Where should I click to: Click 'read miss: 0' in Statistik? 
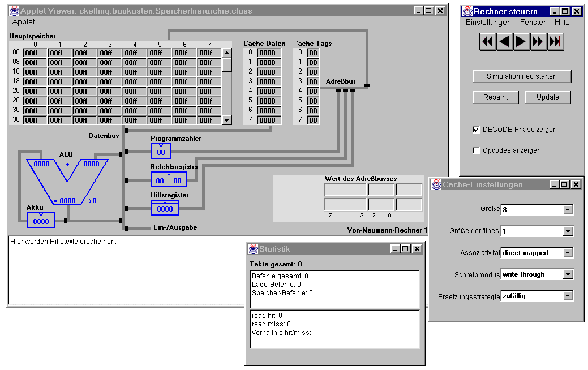point(271,324)
